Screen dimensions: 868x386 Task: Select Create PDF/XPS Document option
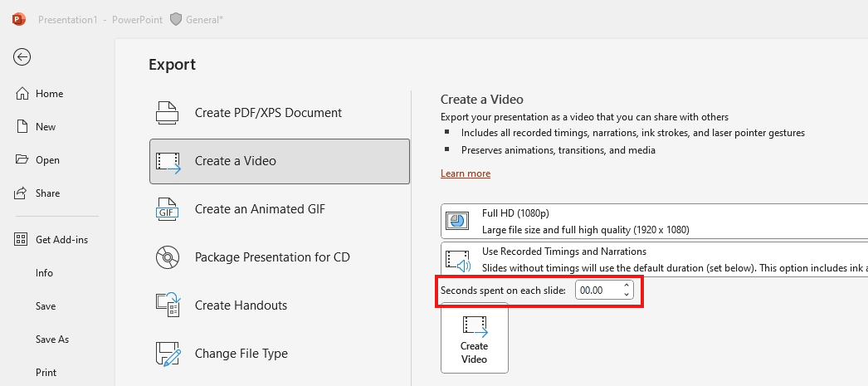tap(280, 113)
